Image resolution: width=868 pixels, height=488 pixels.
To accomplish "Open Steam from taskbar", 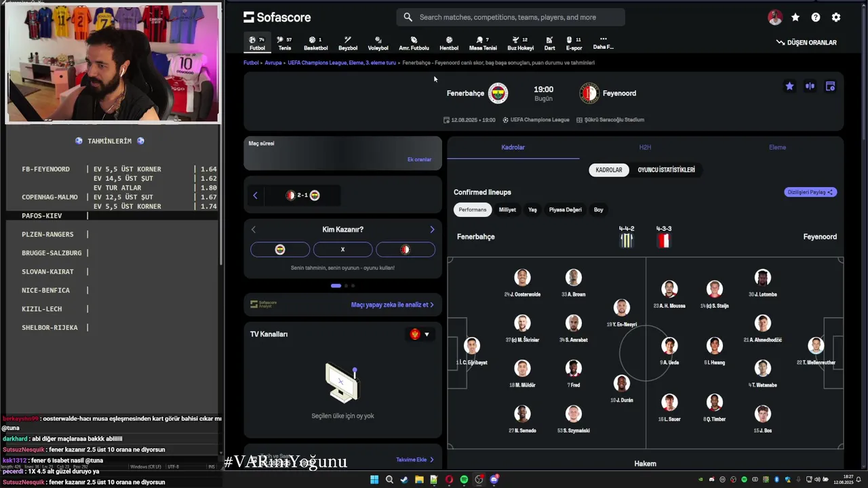I will (x=404, y=480).
